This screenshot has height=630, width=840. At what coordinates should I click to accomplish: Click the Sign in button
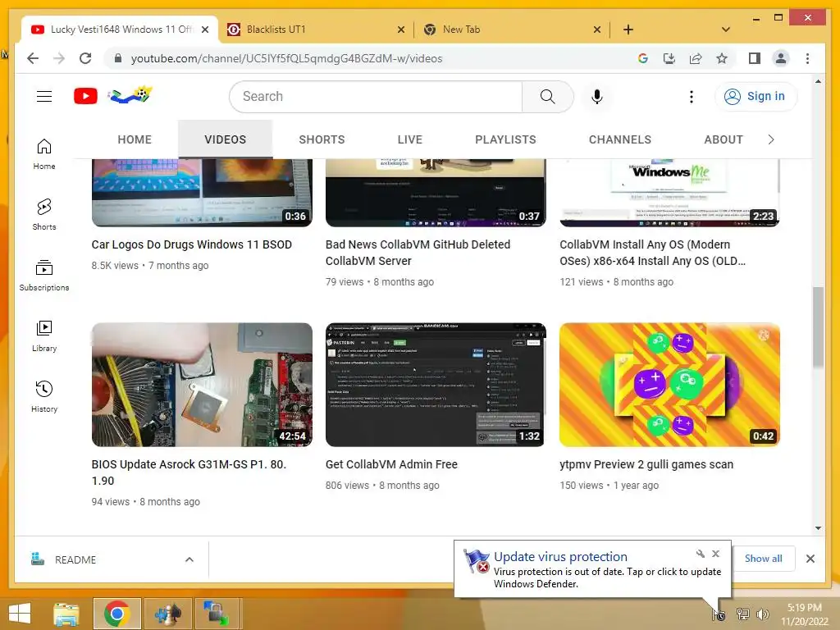click(x=756, y=97)
